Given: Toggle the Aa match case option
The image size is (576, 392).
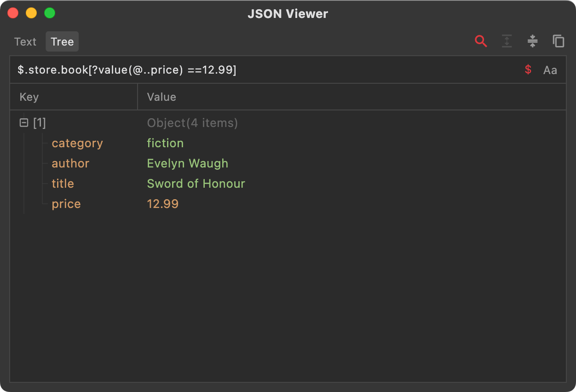Looking at the screenshot, I should tap(550, 70).
